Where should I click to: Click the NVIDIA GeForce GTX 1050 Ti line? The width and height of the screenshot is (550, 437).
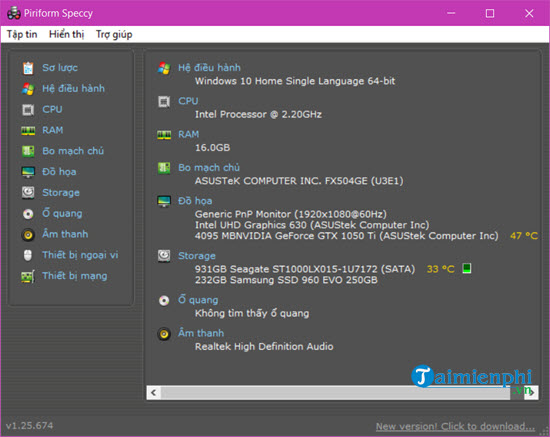346,236
